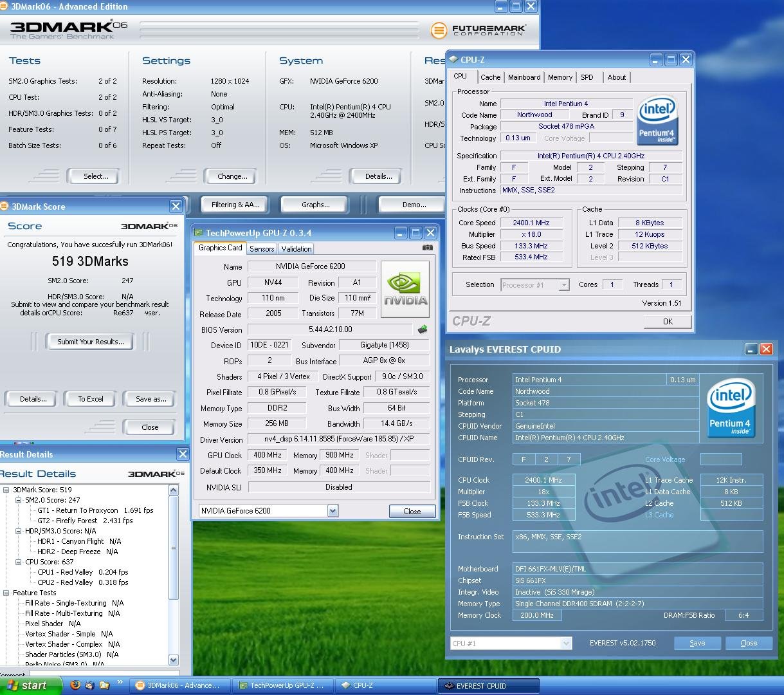Collapse the Feature Tests node
The image size is (784, 695).
click(6, 593)
